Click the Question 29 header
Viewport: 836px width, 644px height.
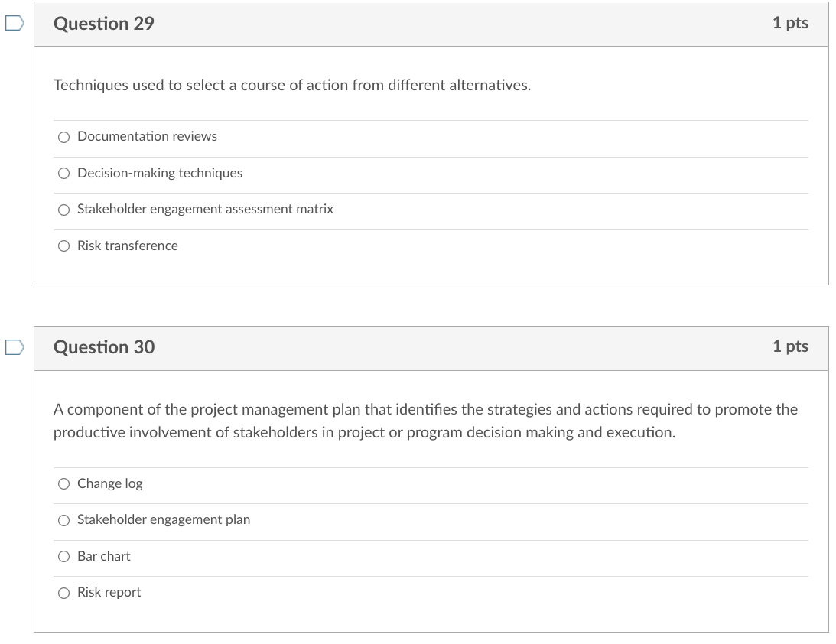(x=102, y=24)
